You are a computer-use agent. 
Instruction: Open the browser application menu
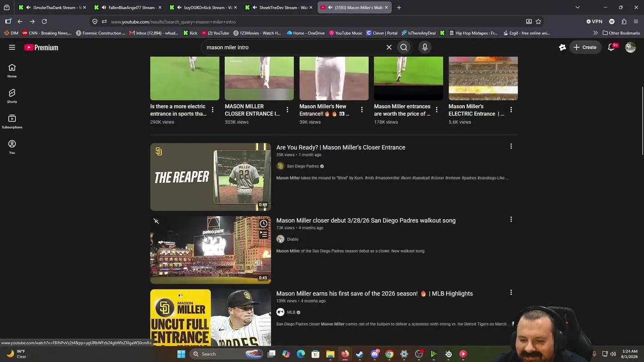pos(636,22)
